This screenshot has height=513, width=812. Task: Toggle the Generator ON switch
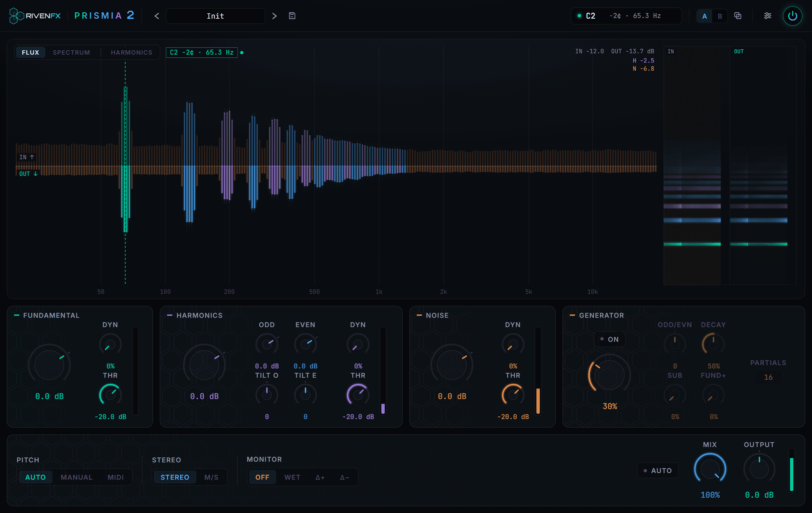coord(610,339)
